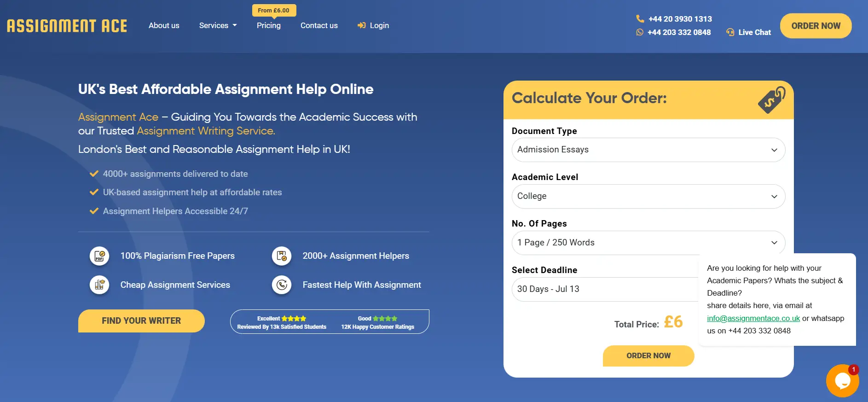This screenshot has height=402, width=868.
Task: Click the Live Chat headset icon
Action: click(x=730, y=32)
